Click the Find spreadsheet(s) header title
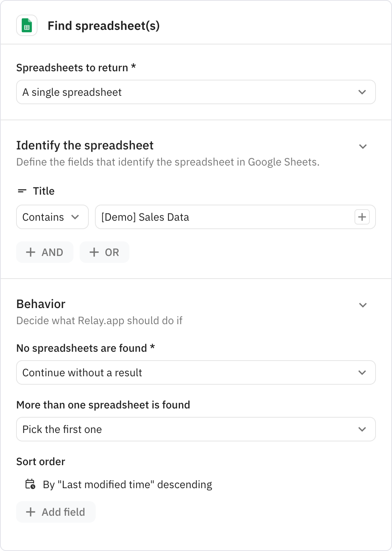The image size is (392, 551). pos(104,26)
